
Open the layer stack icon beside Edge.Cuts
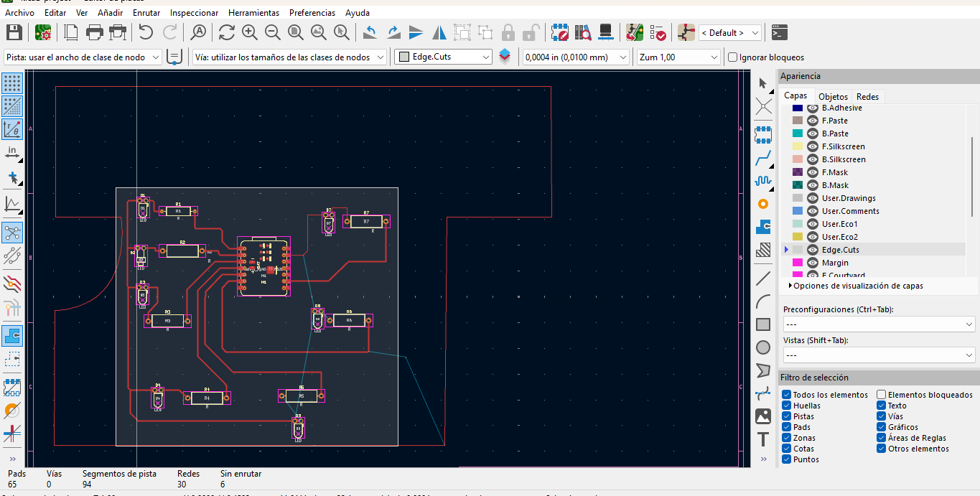point(505,57)
